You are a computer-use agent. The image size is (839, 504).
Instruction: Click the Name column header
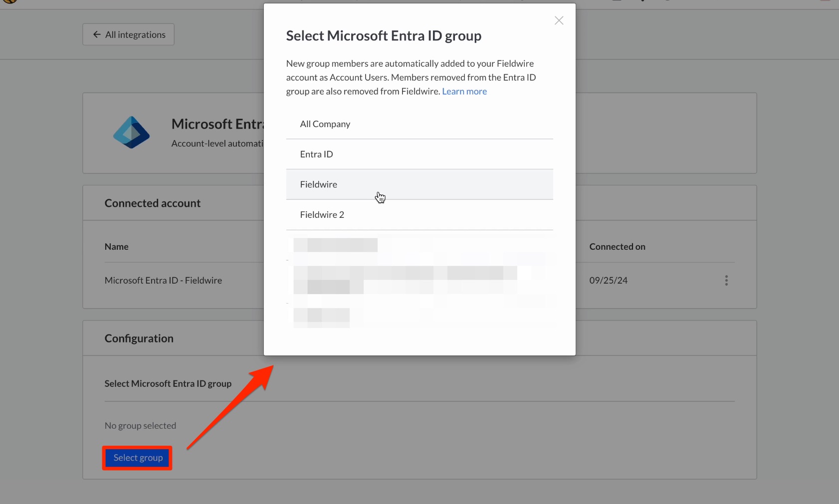[x=116, y=247]
